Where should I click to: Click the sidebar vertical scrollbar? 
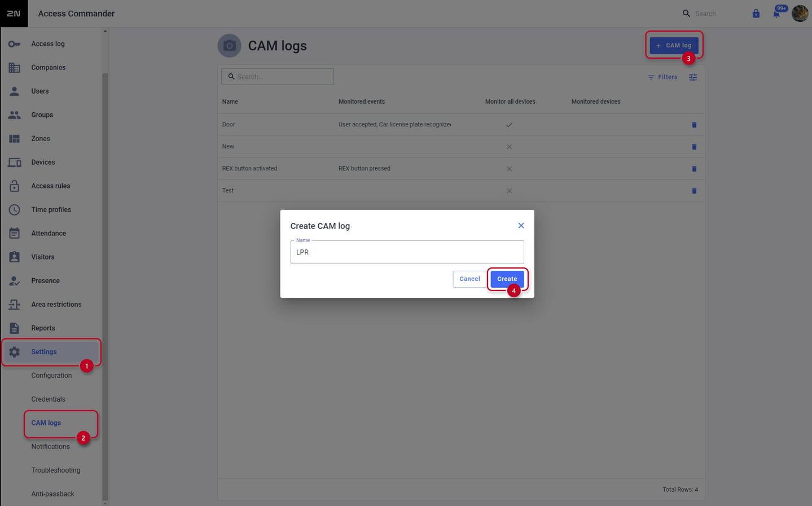pyautogui.click(x=105, y=287)
